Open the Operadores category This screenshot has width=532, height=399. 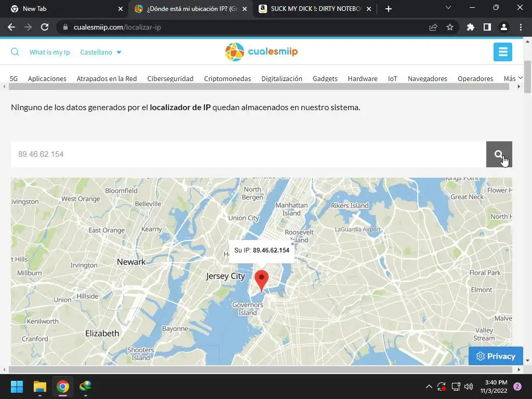coord(475,79)
